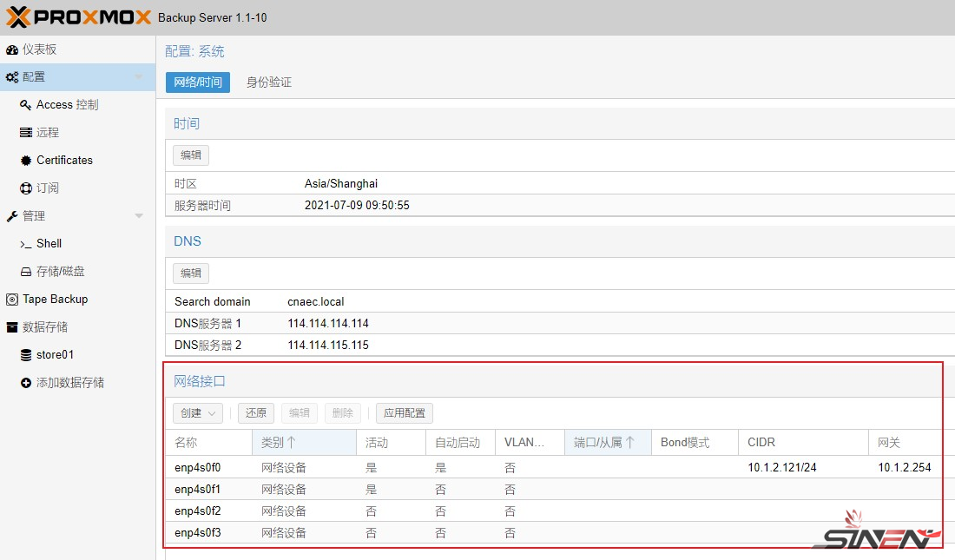The image size is (955, 560).
Task: Click the lifebuoy icon for 订阅
Action: 25,188
